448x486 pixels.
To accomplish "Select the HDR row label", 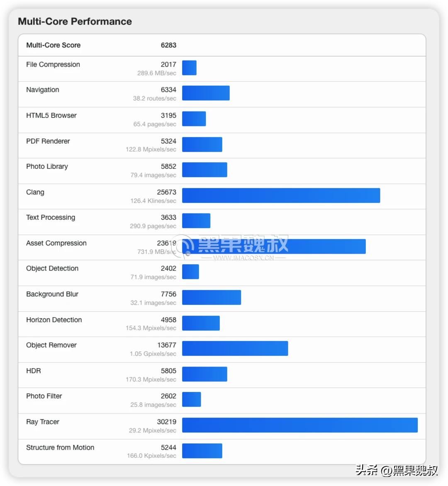I will pyautogui.click(x=34, y=371).
